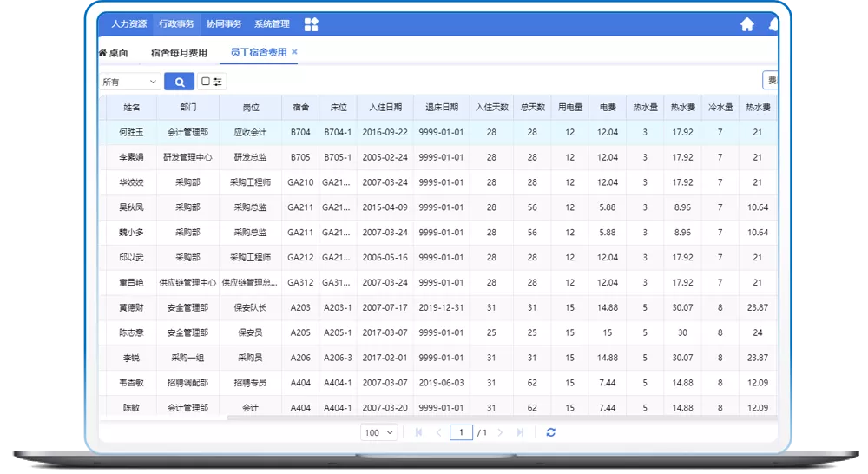
Task: Toggle the filter settings checkbox button
Action: (212, 82)
